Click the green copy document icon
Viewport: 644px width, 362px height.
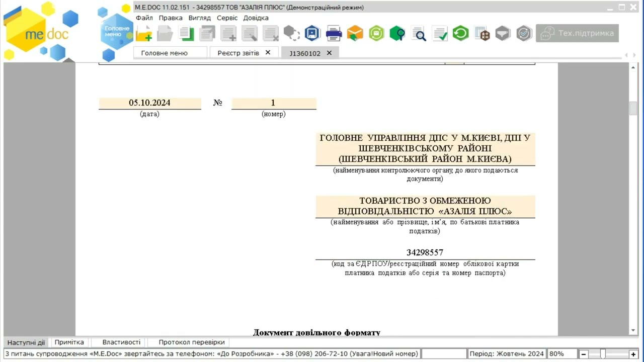[186, 34]
